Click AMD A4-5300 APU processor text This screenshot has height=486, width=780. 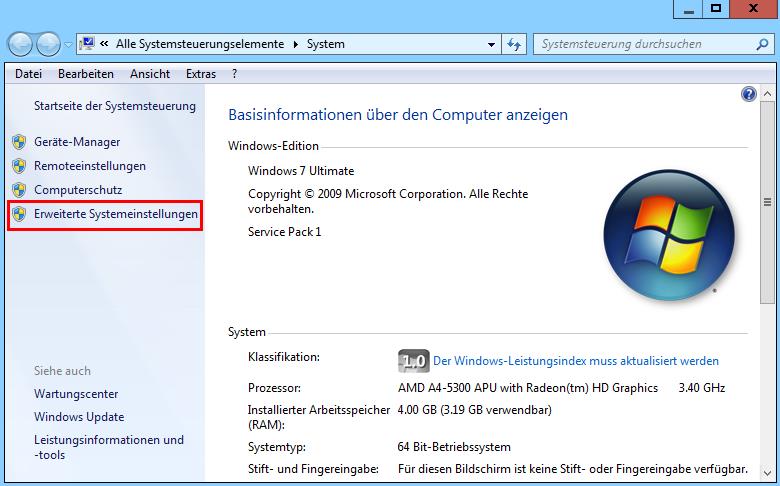(x=528, y=388)
